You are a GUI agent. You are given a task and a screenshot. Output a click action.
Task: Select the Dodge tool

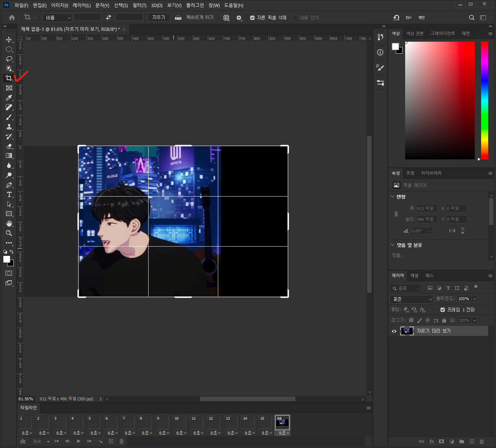9,175
